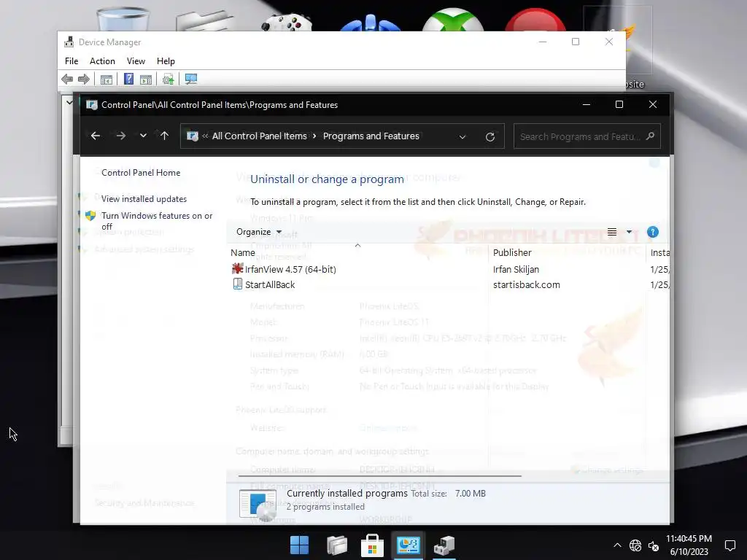Click Back arrow in Device Manager toolbar
The height and width of the screenshot is (560, 747).
click(67, 79)
